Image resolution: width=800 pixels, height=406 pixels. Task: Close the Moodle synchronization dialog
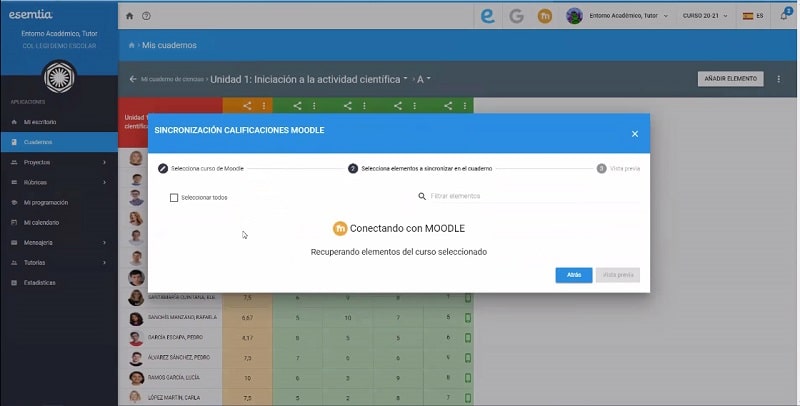click(x=635, y=134)
